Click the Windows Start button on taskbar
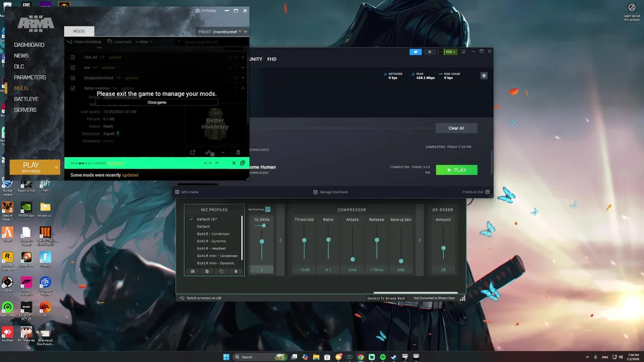Viewport: 644px width, 362px height. tap(226, 357)
